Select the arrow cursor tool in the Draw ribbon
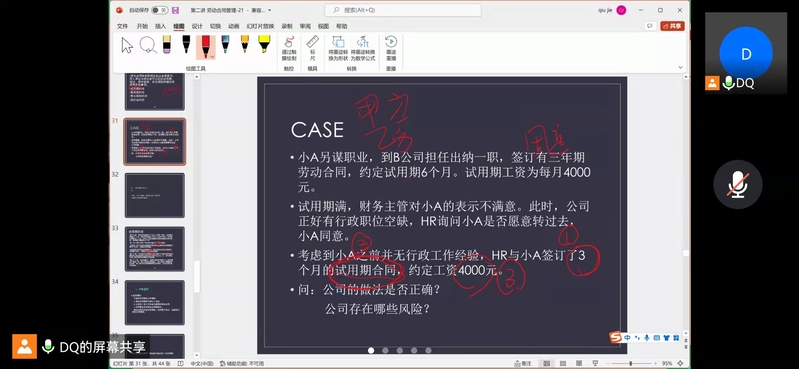This screenshot has height=369, width=799. click(127, 45)
